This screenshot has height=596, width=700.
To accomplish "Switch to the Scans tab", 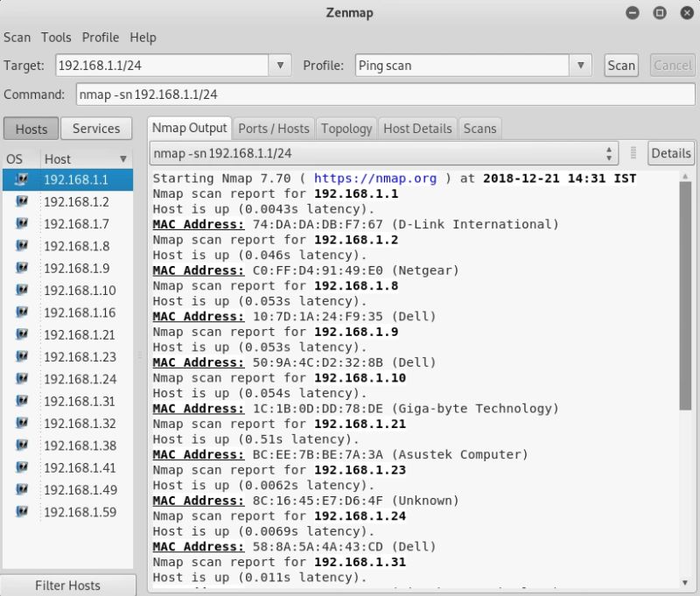I will [479, 129].
